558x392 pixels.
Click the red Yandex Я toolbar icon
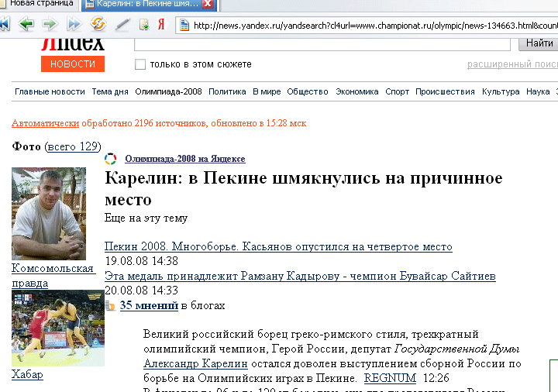pos(161,24)
